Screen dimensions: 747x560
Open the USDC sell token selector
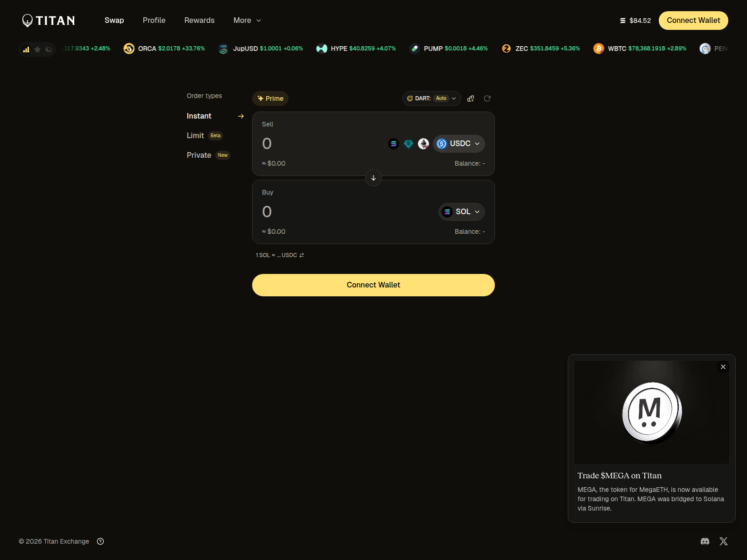[458, 144]
